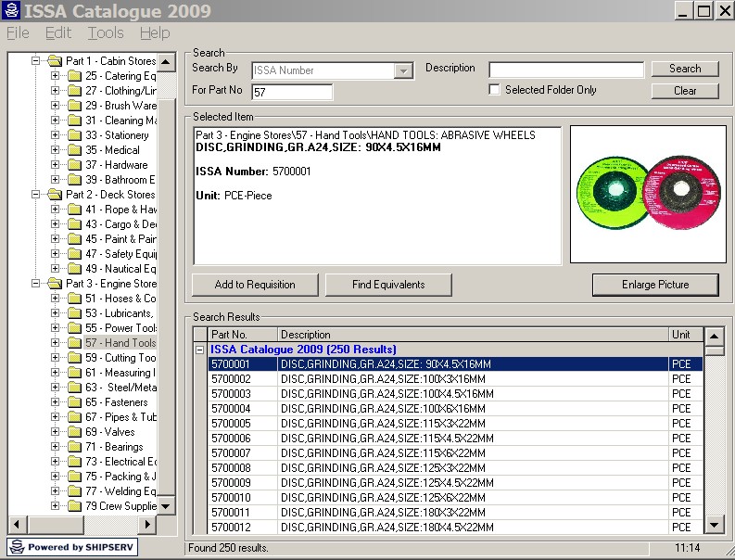The image size is (735, 560).
Task: Select folder icon of 77 - Welding
Action: (x=74, y=491)
